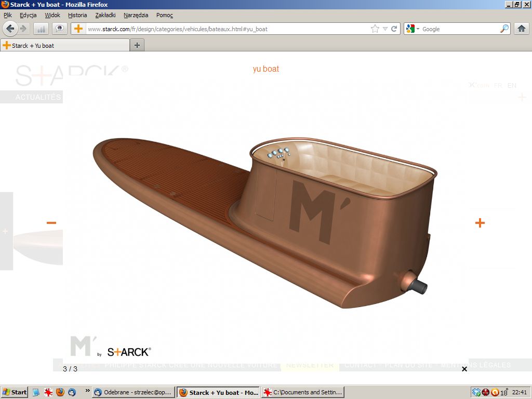Show previous image with orange minus

coord(51,222)
